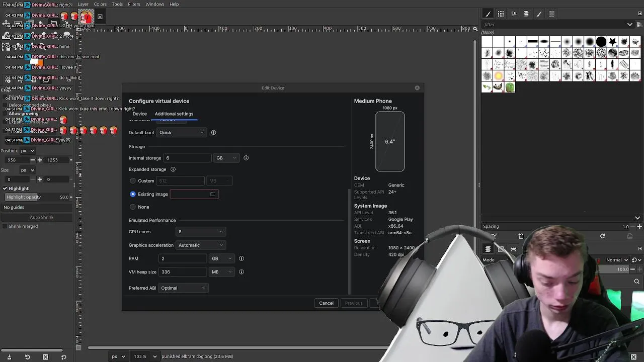
Task: Choose the Wilber mascot brush
Action: click(x=498, y=87)
